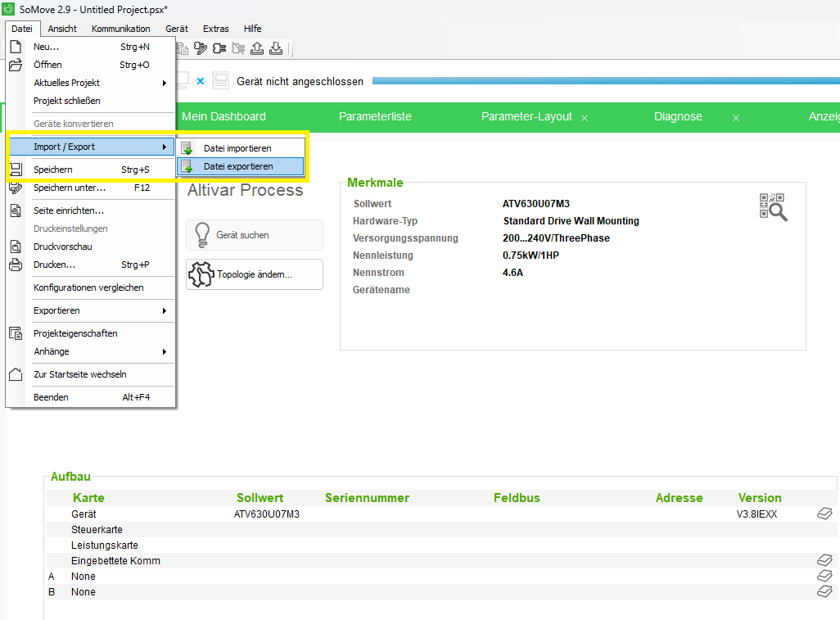
Task: Open the Kommunikation menu
Action: click(120, 29)
